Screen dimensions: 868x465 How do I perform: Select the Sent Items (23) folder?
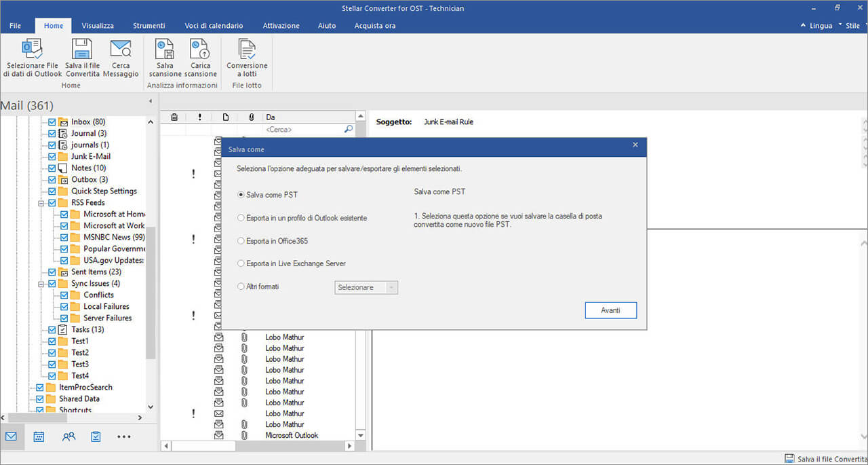(96, 272)
